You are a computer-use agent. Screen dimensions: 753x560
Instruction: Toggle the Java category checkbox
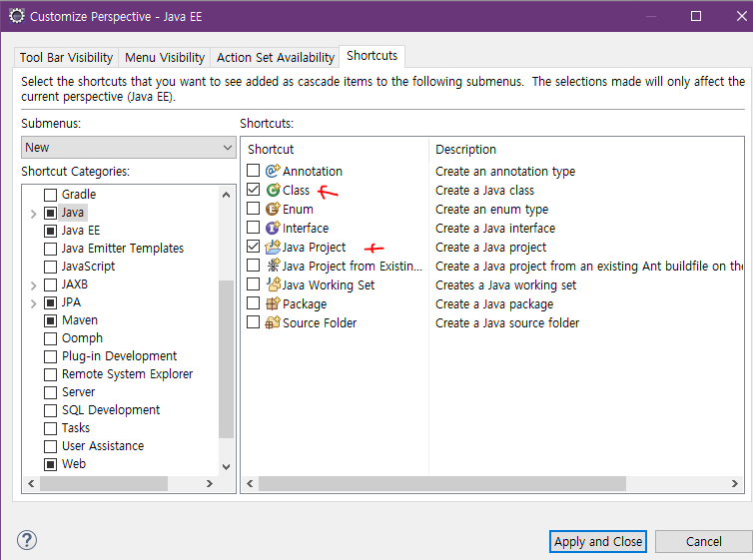click(x=50, y=213)
